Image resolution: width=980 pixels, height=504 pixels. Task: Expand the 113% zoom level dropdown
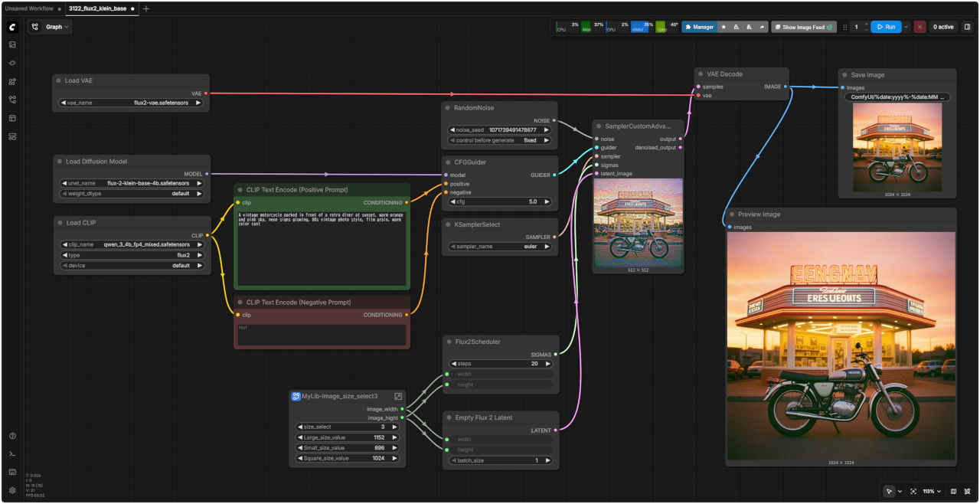coord(931,491)
